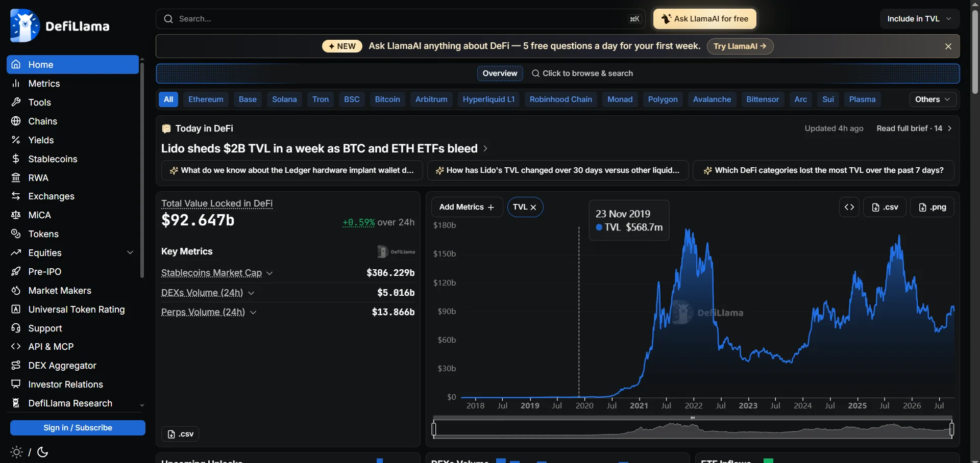Select the Ethereum chain tab
The height and width of the screenshot is (463, 980).
click(206, 99)
